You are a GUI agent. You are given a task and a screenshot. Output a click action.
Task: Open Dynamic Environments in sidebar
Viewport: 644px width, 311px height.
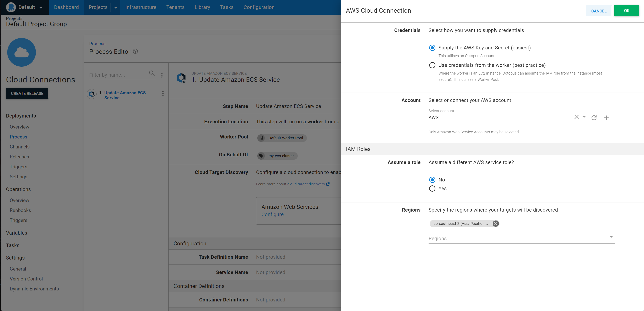(34, 289)
